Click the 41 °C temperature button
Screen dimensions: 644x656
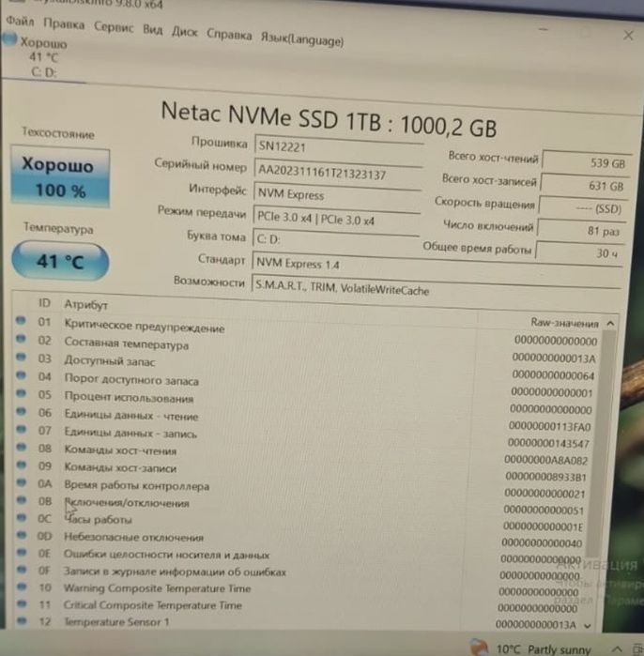coord(60,261)
